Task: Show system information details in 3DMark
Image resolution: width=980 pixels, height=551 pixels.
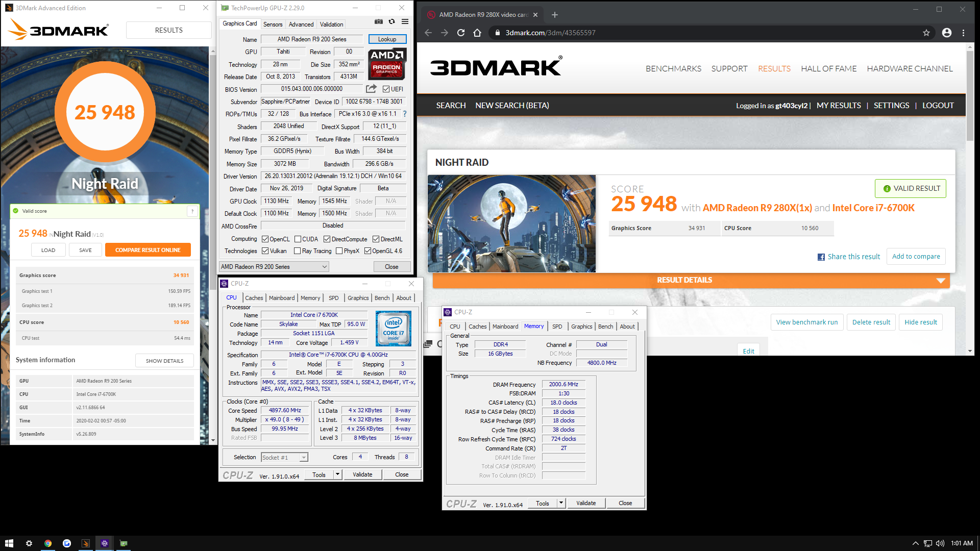Action: click(x=164, y=361)
